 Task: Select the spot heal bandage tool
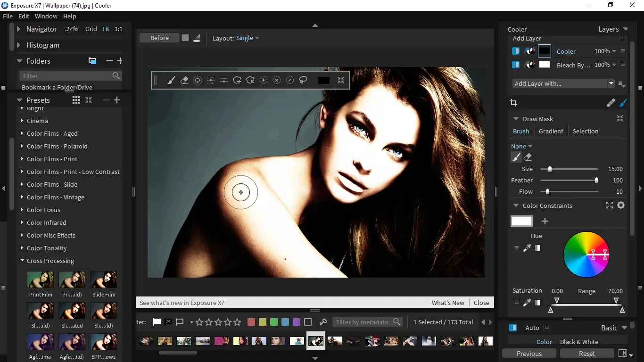tap(611, 103)
